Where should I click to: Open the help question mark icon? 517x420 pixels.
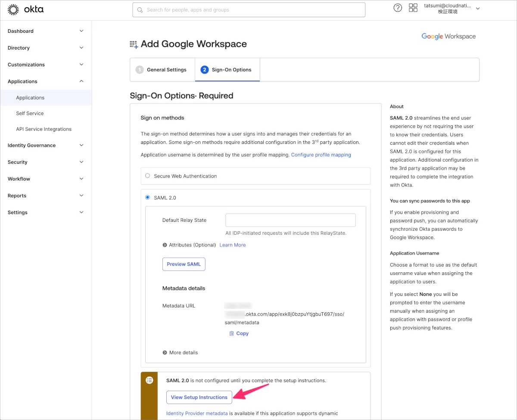coord(398,8)
